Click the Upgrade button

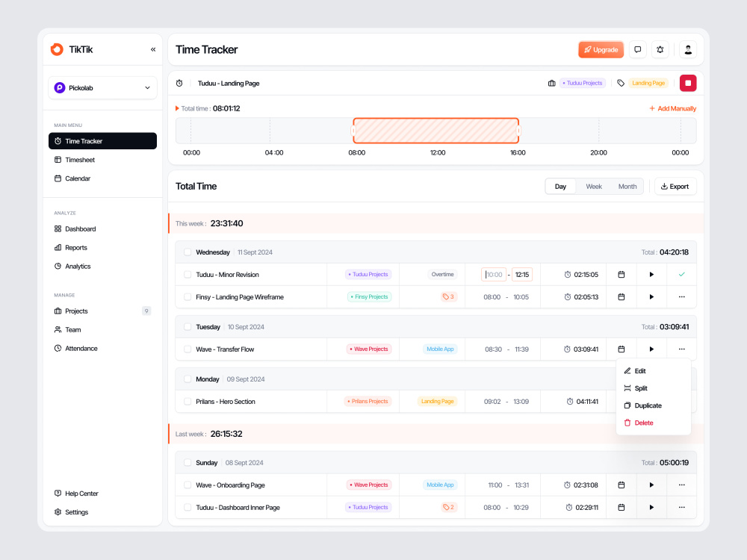601,49
